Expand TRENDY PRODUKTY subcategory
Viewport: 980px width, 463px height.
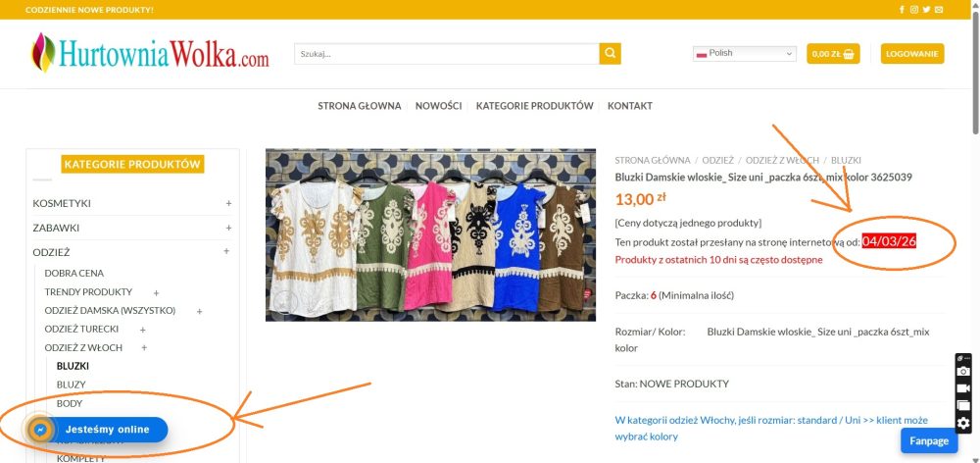click(156, 292)
